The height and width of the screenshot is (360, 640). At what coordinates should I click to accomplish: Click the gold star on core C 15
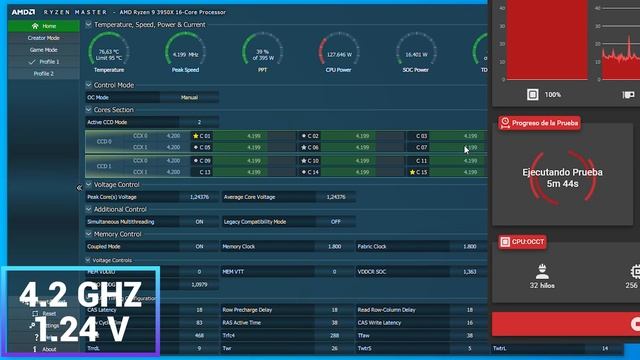(412, 172)
